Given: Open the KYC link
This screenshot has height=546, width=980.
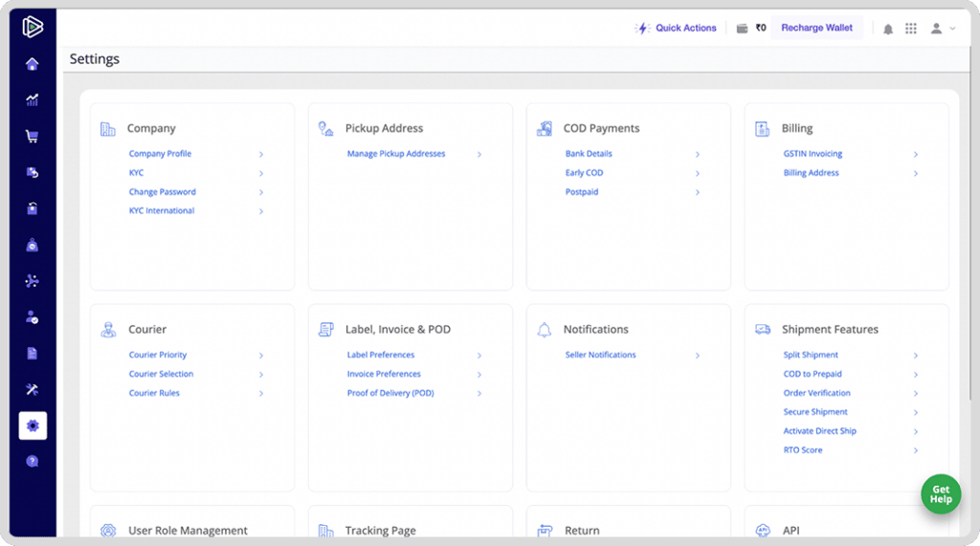Looking at the screenshot, I should click(136, 172).
